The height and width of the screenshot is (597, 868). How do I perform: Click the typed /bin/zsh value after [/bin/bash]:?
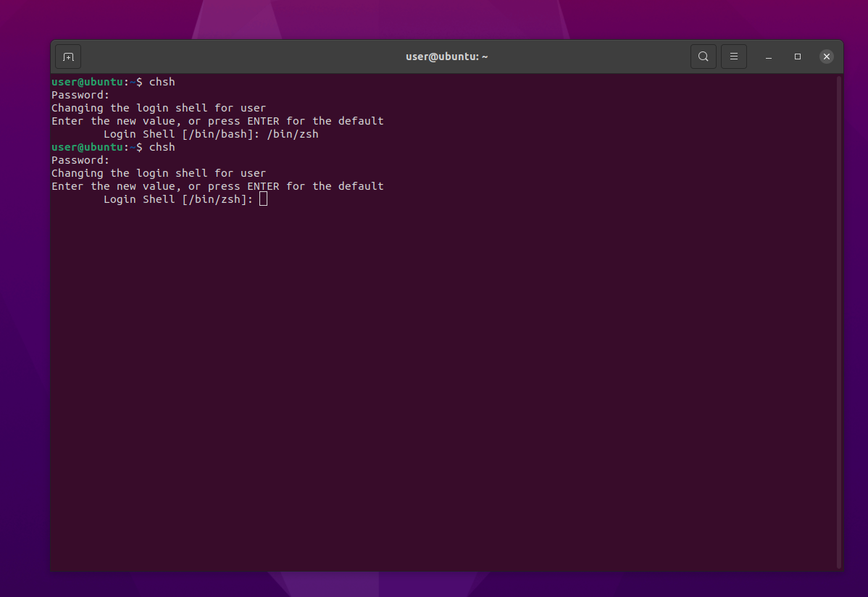coord(293,134)
